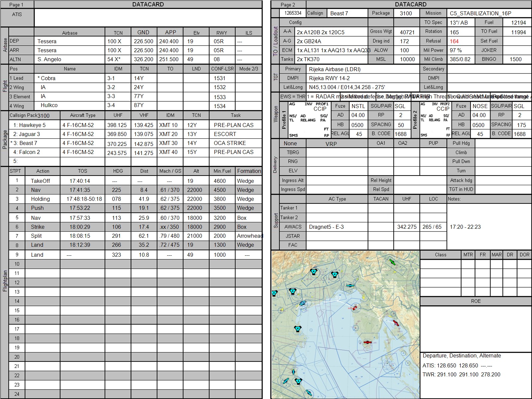Image resolution: width=532 pixels, height=399 pixels.
Task: Switch to the Page 2 label
Action: click(288, 5)
